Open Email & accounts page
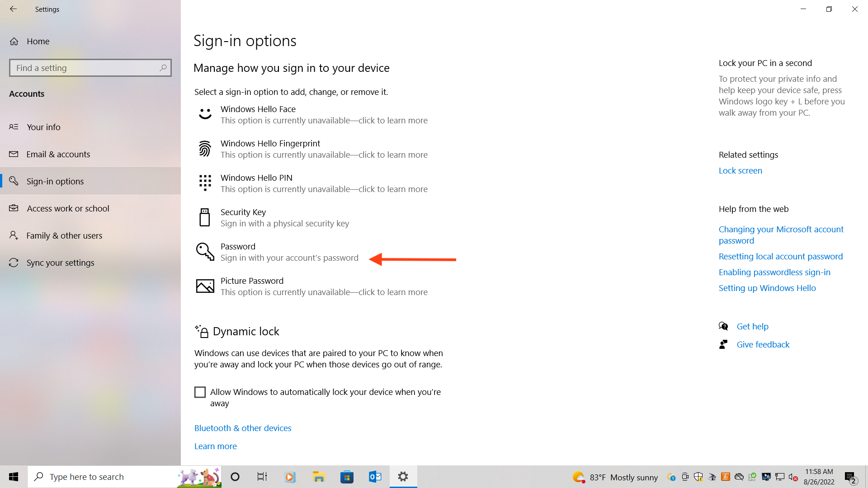This screenshot has width=868, height=488. [x=90, y=154]
